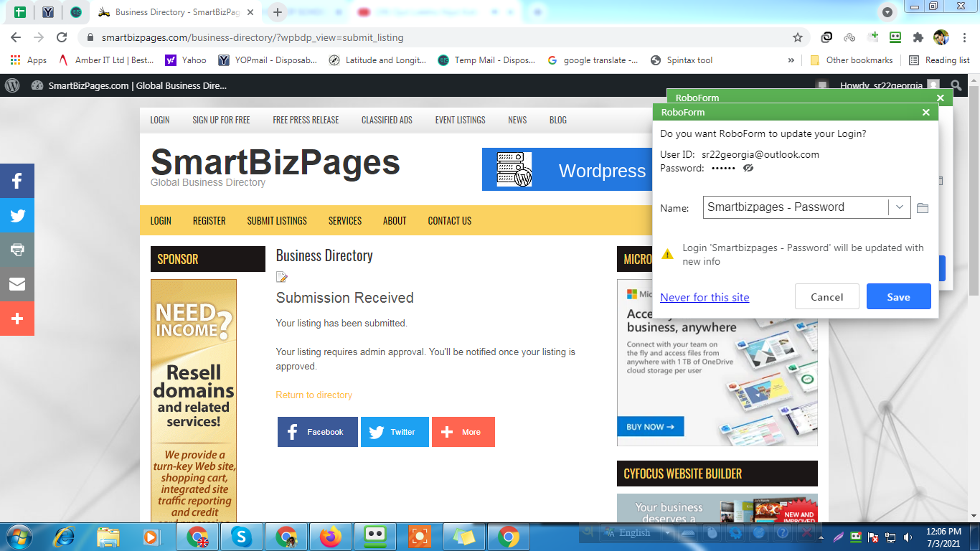The height and width of the screenshot is (551, 980).
Task: Click the More share button
Action: pos(463,432)
